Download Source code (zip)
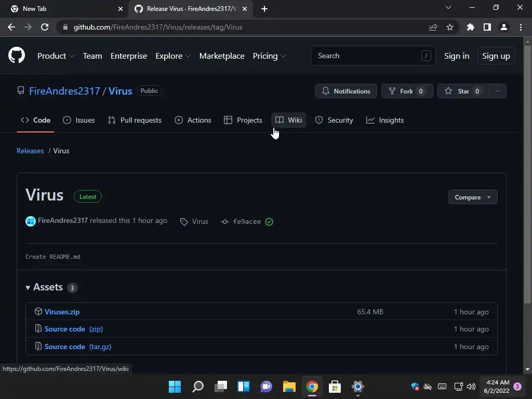The height and width of the screenshot is (399, 532). 74,329
